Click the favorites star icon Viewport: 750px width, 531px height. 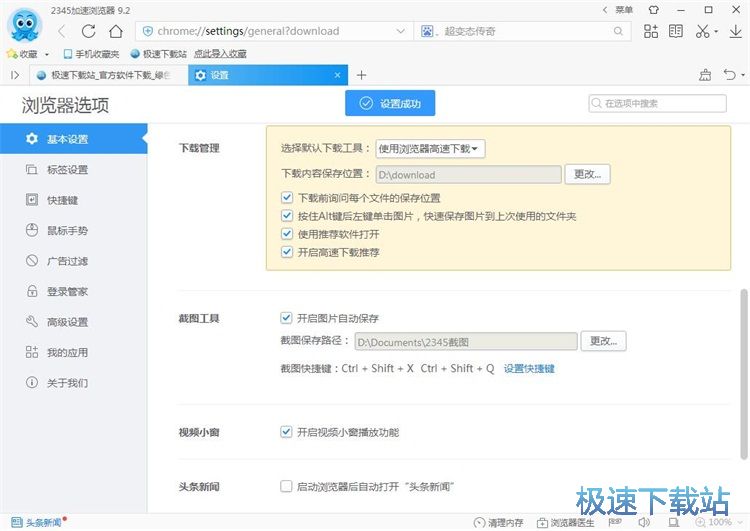click(12, 54)
